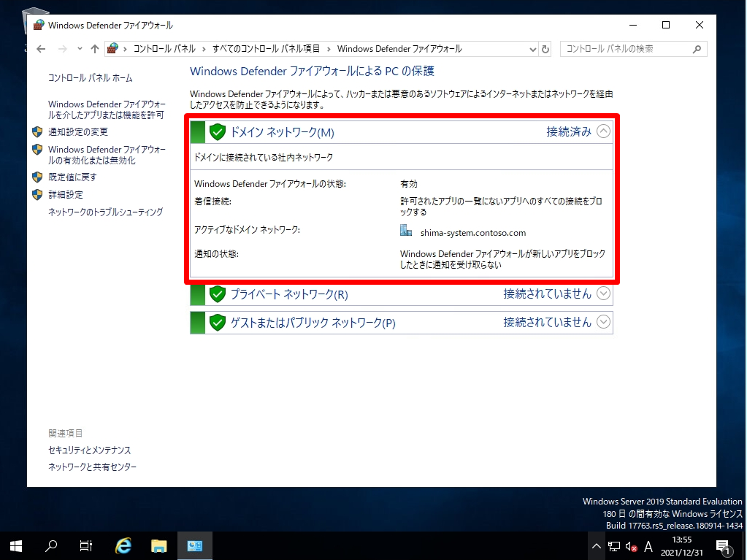This screenshot has height=560, width=747.
Task: Open 通知設定の変更 link
Action: click(78, 132)
